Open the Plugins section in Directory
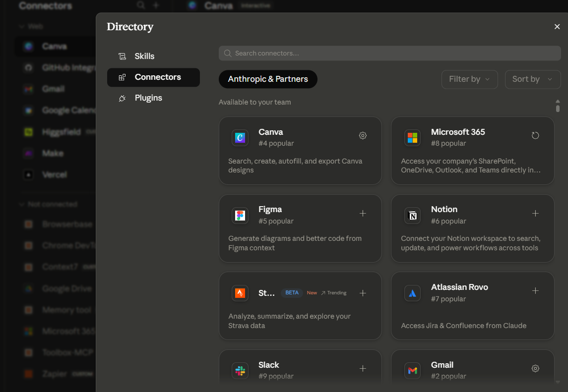 click(x=153, y=98)
